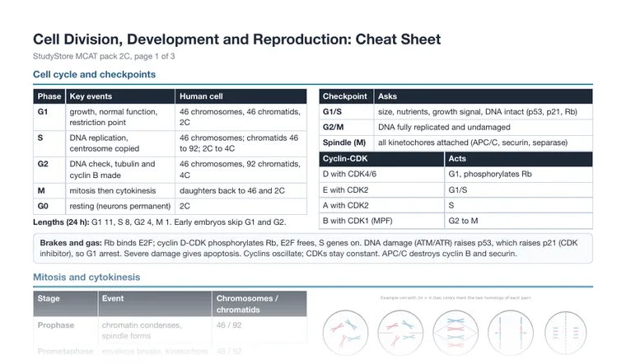Click the '2C' value in the G0 row
The width and height of the screenshot is (626, 364).
pyautogui.click(x=185, y=206)
